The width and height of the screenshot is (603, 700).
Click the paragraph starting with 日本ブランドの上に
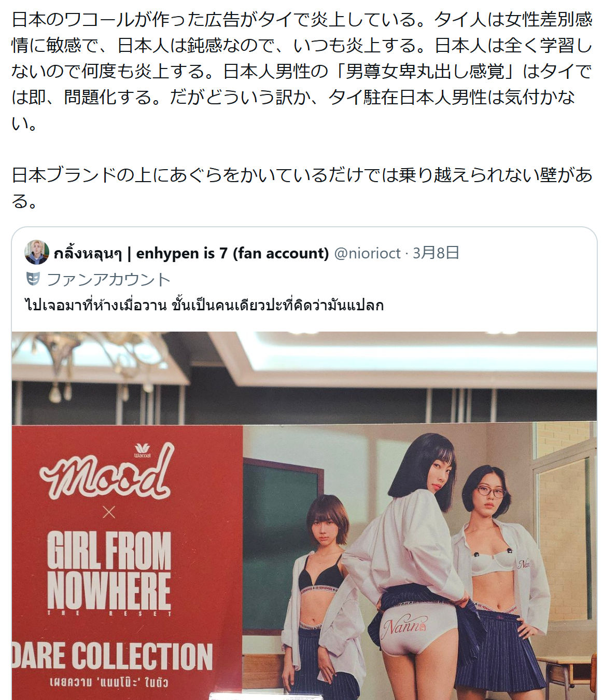click(x=302, y=187)
